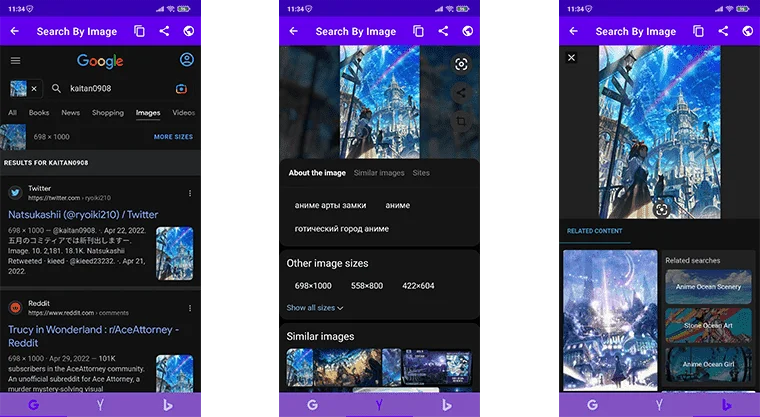
Task: Tap round share button over Yandex image
Action: pos(461,93)
